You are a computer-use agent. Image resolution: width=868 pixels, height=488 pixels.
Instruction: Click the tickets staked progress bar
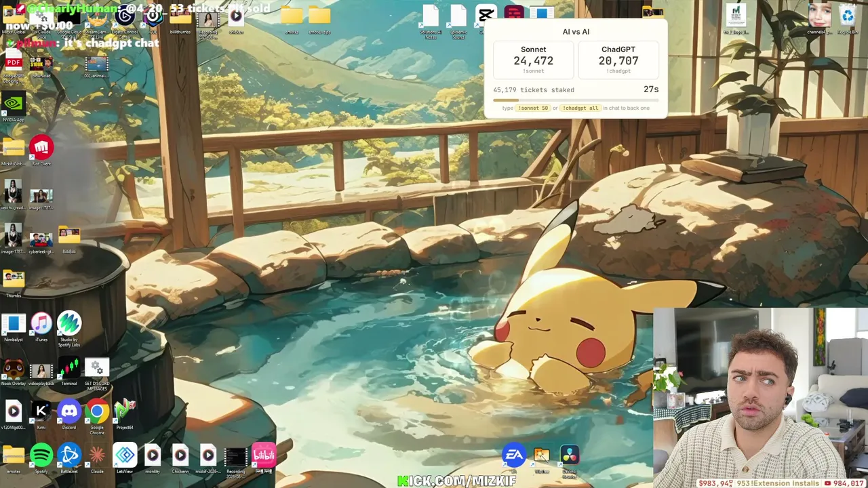pos(576,100)
